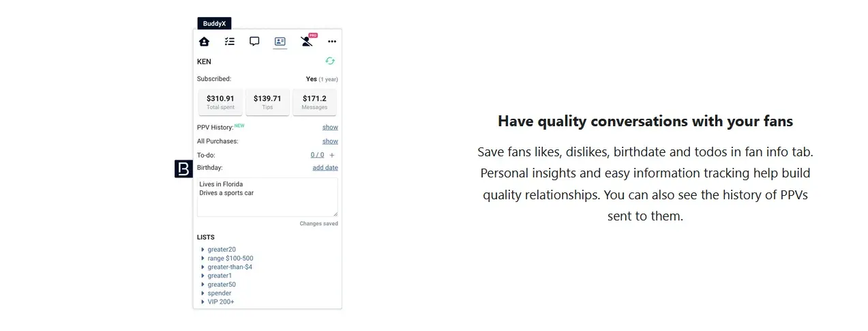
Task: Expand the spender list
Action: pyautogui.click(x=216, y=293)
